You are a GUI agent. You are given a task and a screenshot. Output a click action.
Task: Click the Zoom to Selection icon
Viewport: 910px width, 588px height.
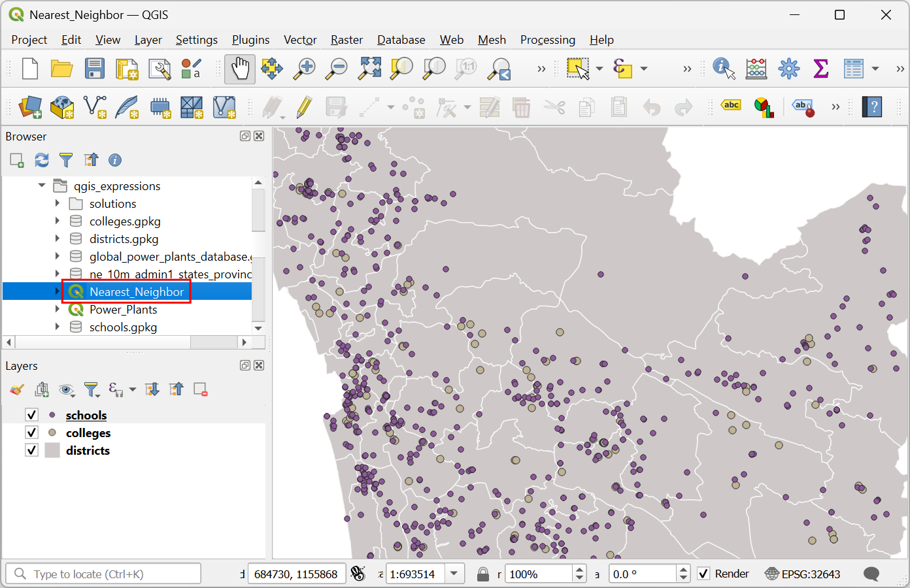(401, 69)
